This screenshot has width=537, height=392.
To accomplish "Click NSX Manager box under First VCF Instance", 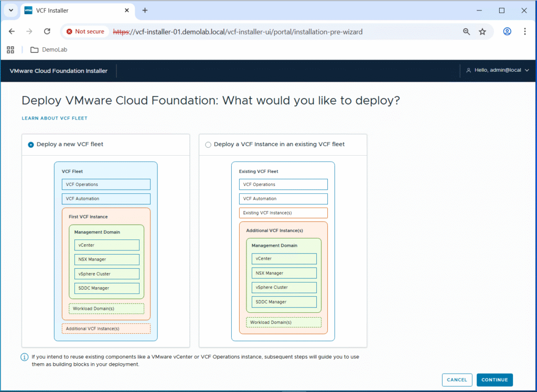I will coord(107,259).
